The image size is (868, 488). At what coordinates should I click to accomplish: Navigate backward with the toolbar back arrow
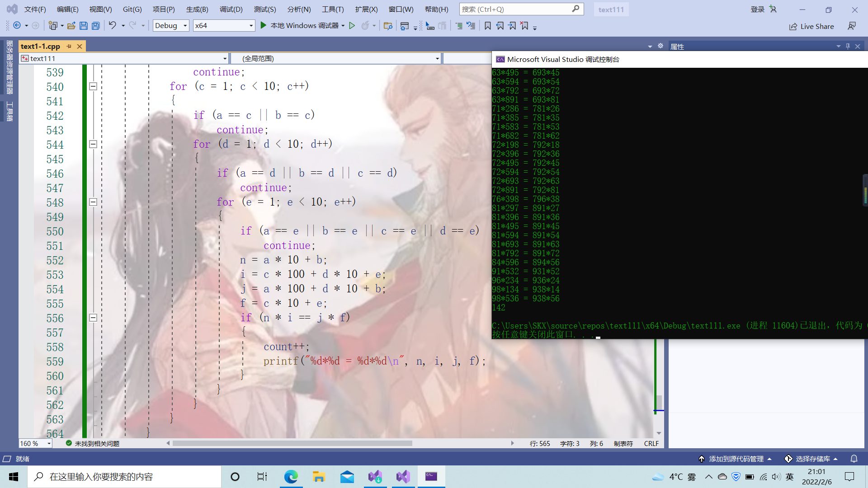pyautogui.click(x=17, y=26)
